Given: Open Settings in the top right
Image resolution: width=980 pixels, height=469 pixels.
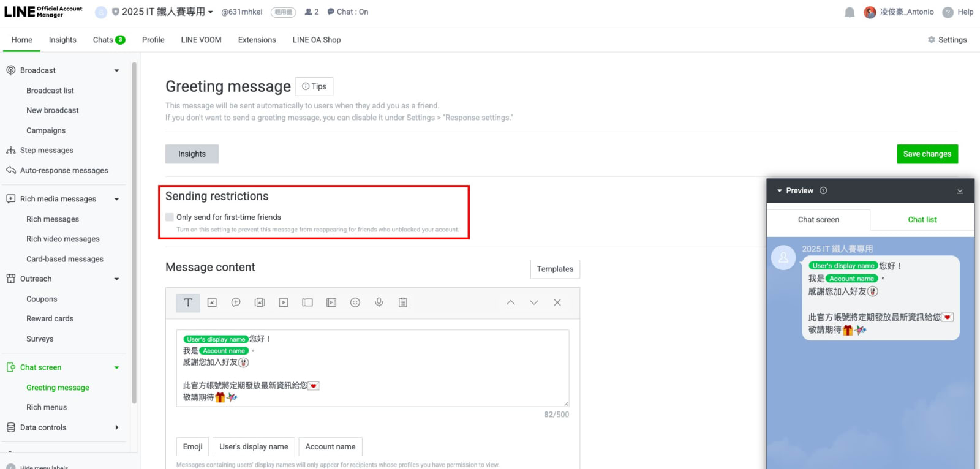Looking at the screenshot, I should (947, 40).
